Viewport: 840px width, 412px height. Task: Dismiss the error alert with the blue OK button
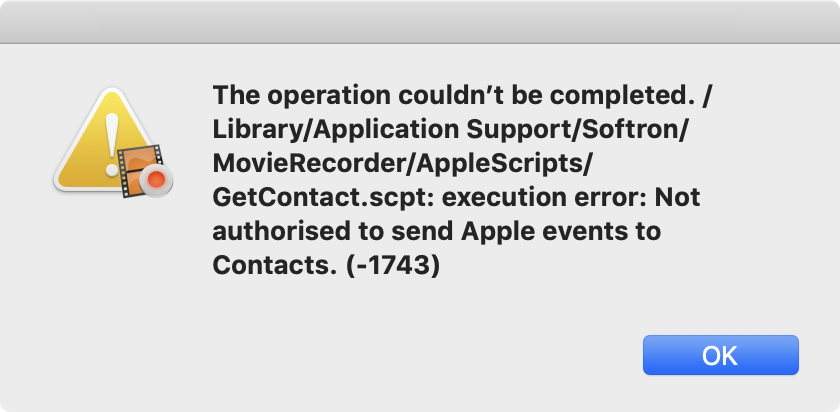(721, 355)
